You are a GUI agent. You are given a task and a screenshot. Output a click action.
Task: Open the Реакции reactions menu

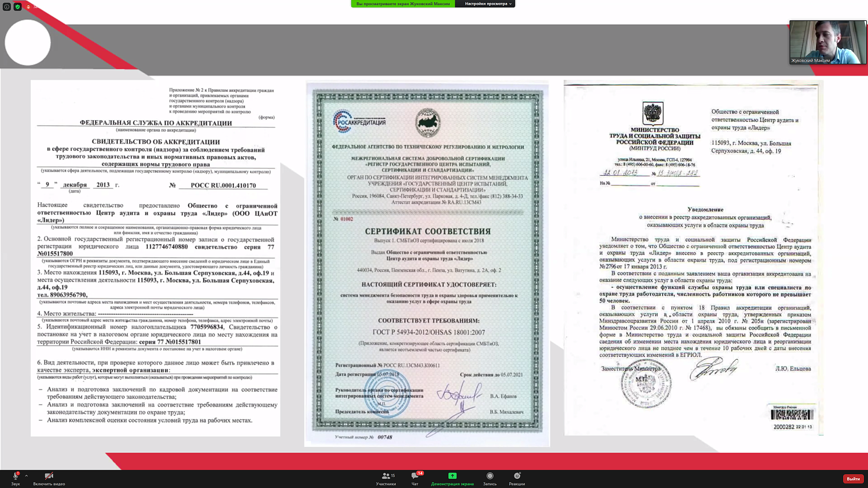pyautogui.click(x=517, y=478)
